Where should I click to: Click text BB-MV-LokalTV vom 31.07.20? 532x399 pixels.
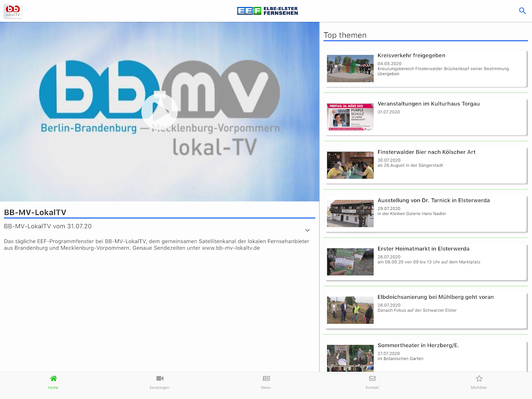click(x=47, y=226)
